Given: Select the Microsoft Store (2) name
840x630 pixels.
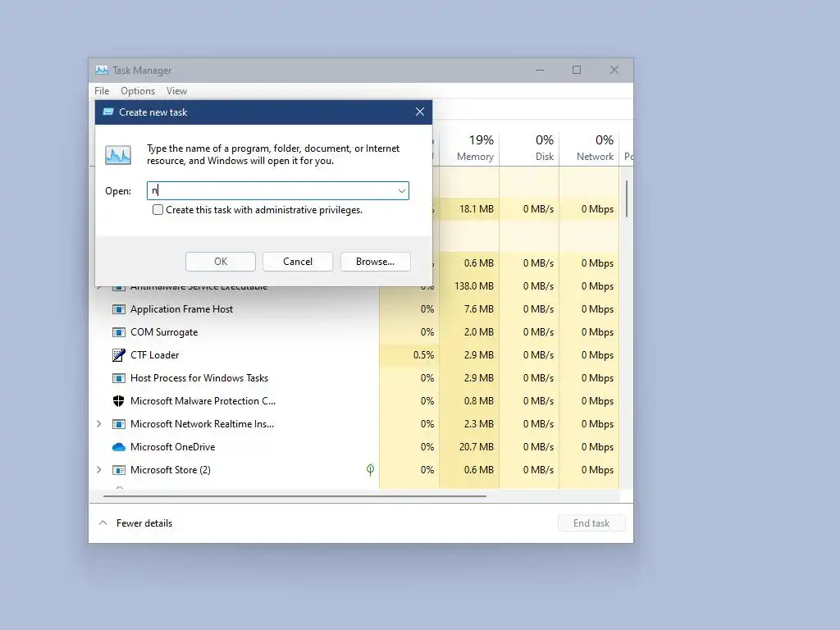Looking at the screenshot, I should [171, 470].
